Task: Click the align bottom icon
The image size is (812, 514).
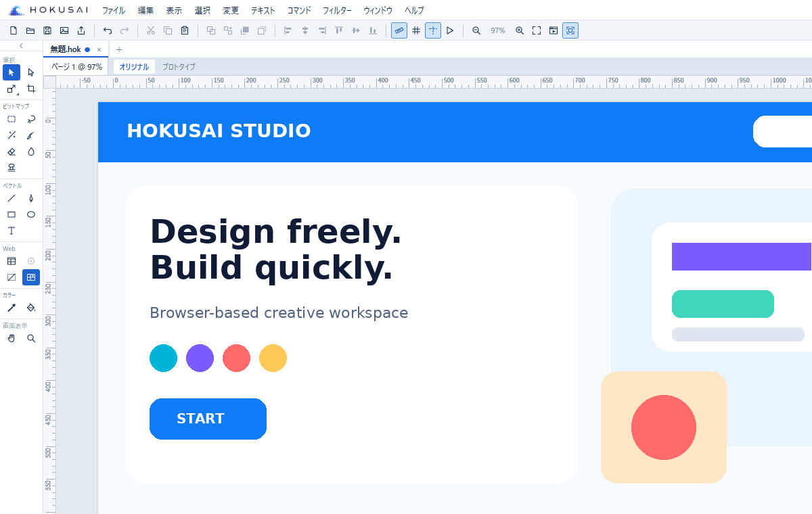Action: click(x=373, y=30)
